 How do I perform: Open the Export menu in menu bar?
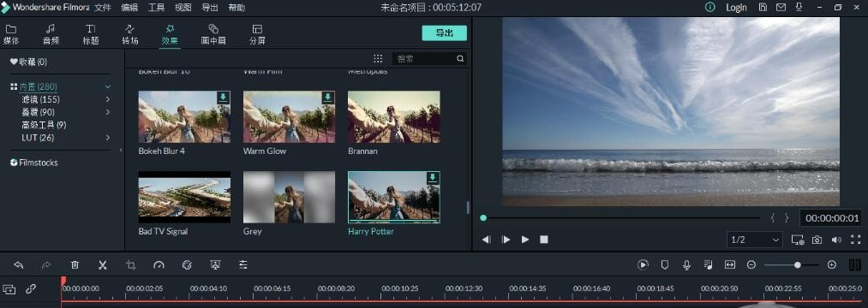click(210, 8)
